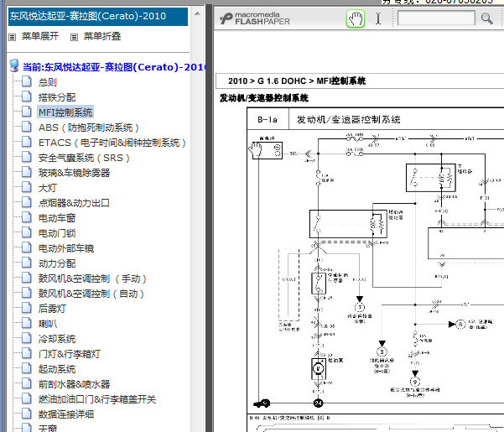Click 菜单折叠 to collapse the menu

pos(102,36)
